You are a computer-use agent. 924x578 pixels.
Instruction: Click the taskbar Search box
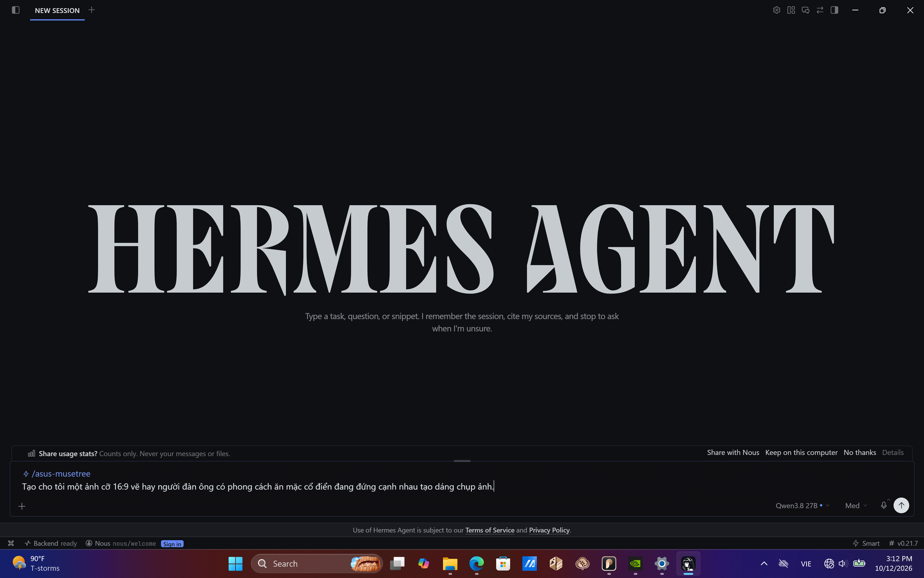click(317, 564)
